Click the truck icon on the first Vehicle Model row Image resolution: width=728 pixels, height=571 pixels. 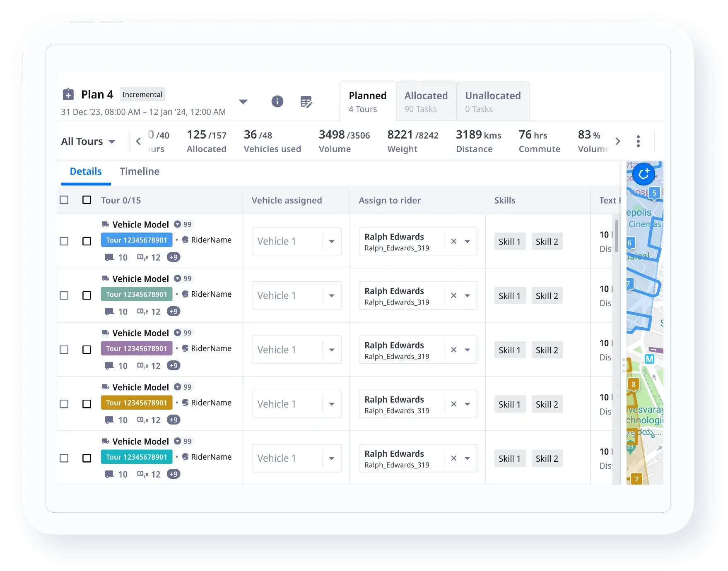point(105,224)
